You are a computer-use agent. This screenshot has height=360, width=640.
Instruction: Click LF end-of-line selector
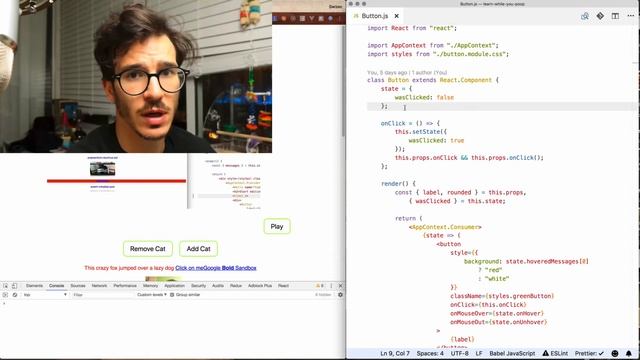click(479, 353)
